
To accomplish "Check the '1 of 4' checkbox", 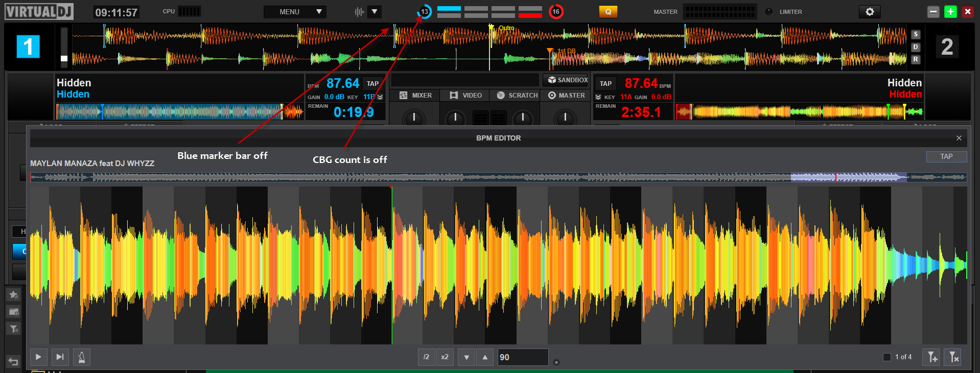I will pyautogui.click(x=887, y=357).
